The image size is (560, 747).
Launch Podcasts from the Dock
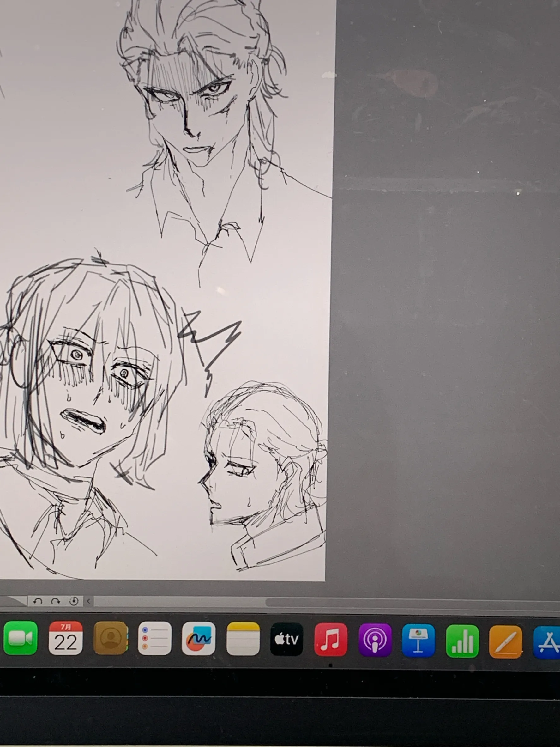[x=375, y=640]
